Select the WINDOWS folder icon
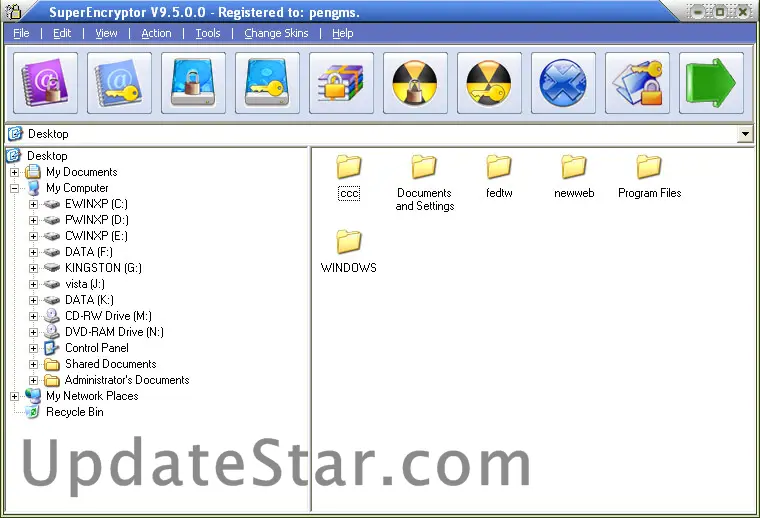 349,241
